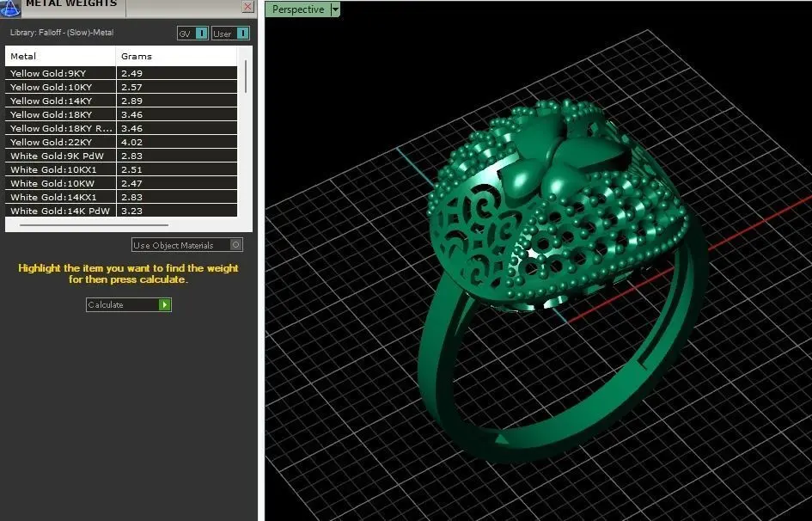Screen dimensions: 812x521
Task: Click the 3.23 grams value
Action: coord(131,211)
